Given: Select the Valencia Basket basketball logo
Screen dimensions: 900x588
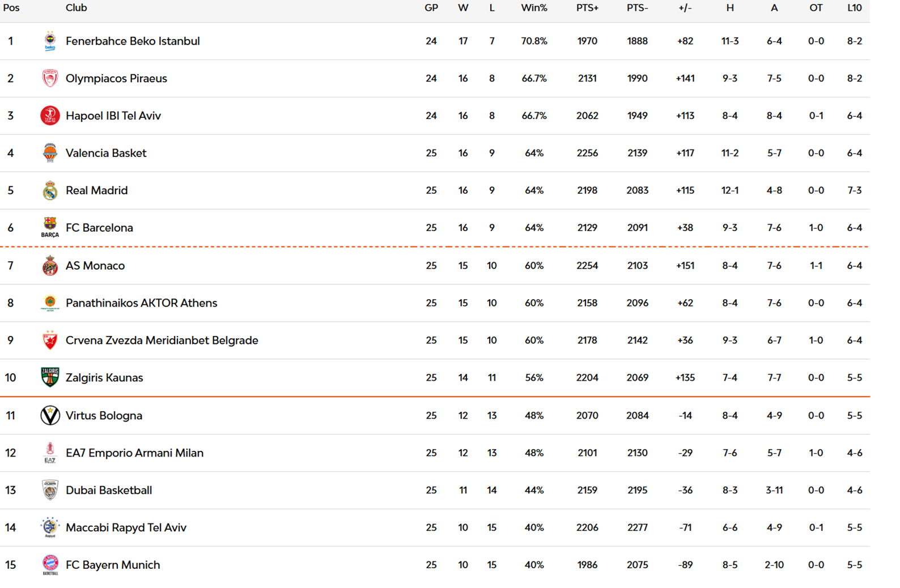Looking at the screenshot, I should [x=50, y=153].
